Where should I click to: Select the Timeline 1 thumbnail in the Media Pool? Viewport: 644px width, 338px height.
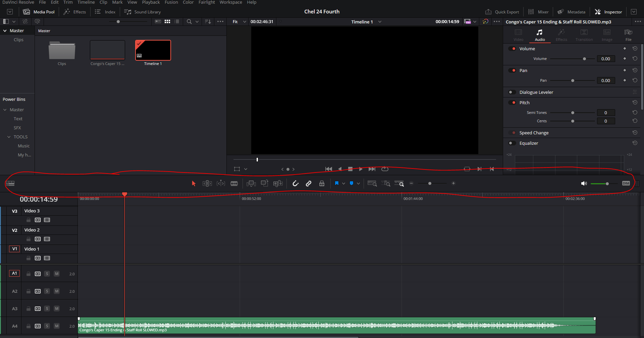click(x=153, y=50)
